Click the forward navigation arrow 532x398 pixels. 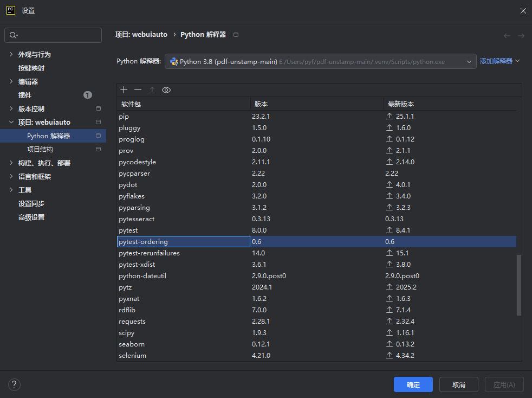[521, 36]
